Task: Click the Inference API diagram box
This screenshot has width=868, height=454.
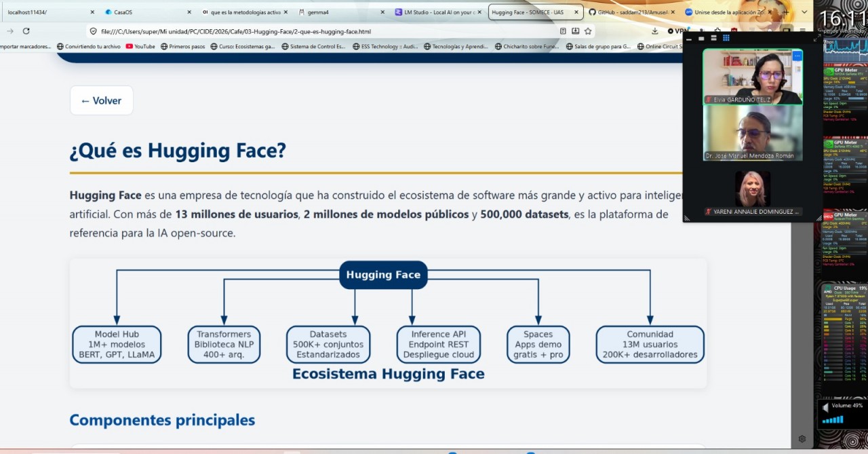Action: [439, 344]
